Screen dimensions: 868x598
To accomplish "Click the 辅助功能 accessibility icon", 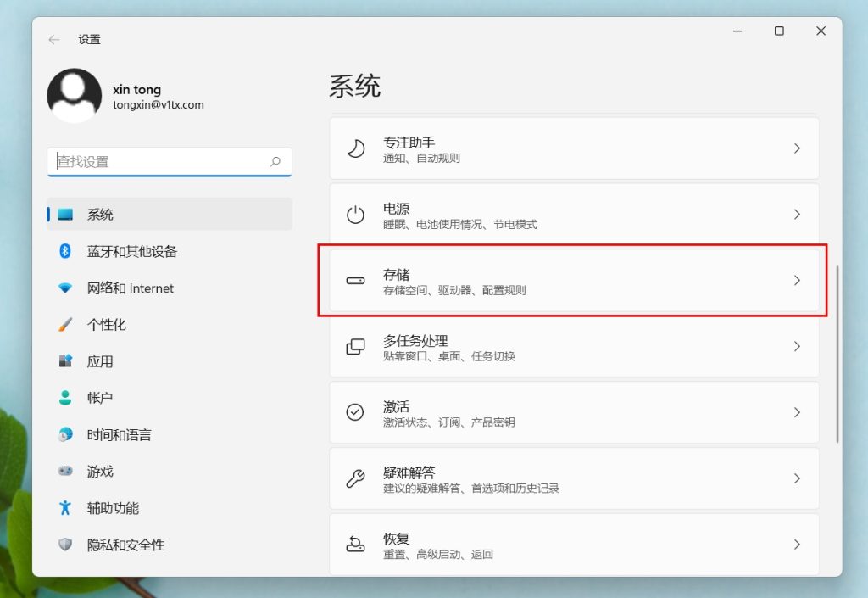I will pos(65,508).
